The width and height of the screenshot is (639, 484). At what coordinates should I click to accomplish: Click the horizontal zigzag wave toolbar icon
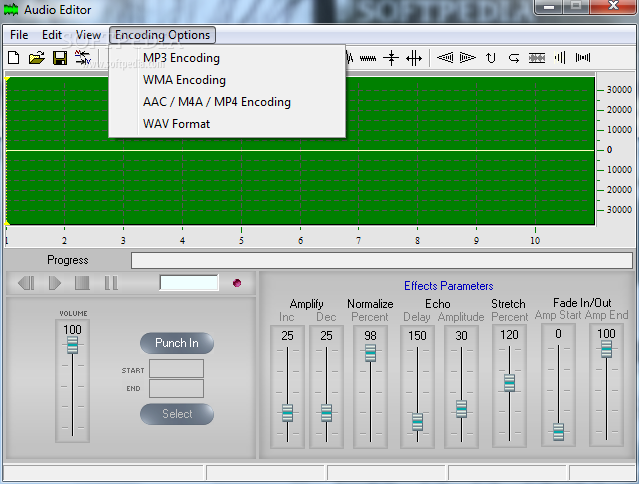[368, 58]
